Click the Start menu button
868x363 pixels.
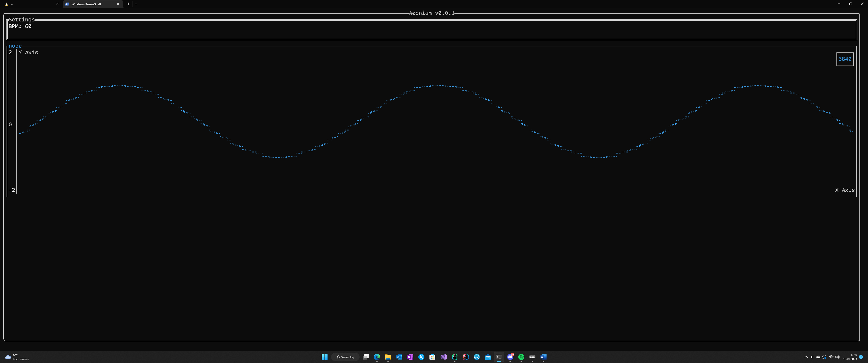point(324,357)
